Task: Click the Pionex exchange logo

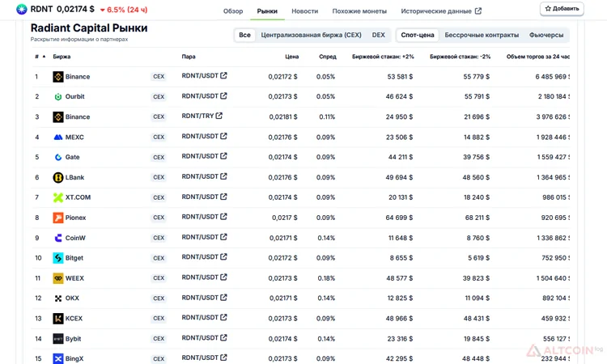Action: (x=58, y=218)
